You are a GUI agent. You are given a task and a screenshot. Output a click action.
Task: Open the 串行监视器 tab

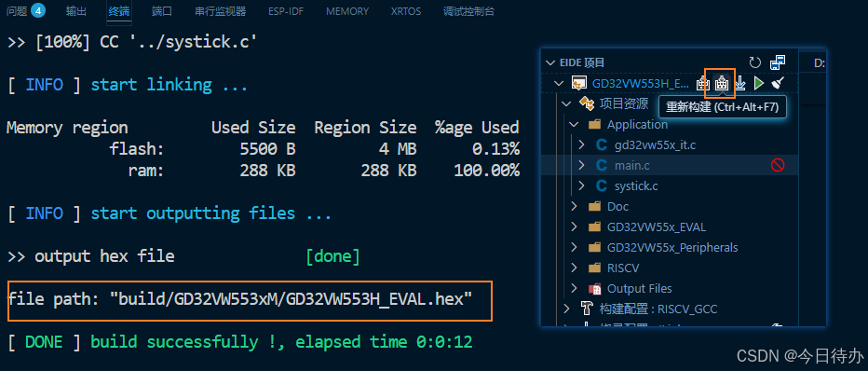click(x=221, y=11)
